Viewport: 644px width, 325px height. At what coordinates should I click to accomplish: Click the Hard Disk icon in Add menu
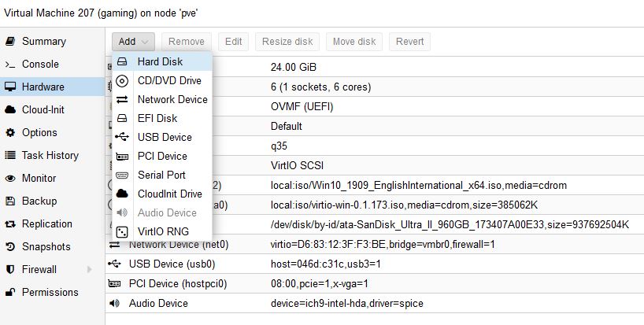[x=122, y=61]
